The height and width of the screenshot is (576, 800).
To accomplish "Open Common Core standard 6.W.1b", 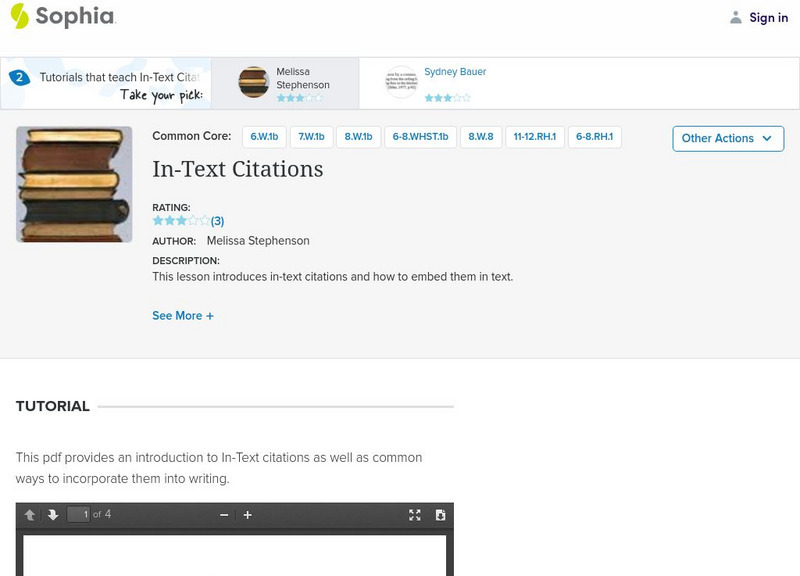I will pos(264,137).
